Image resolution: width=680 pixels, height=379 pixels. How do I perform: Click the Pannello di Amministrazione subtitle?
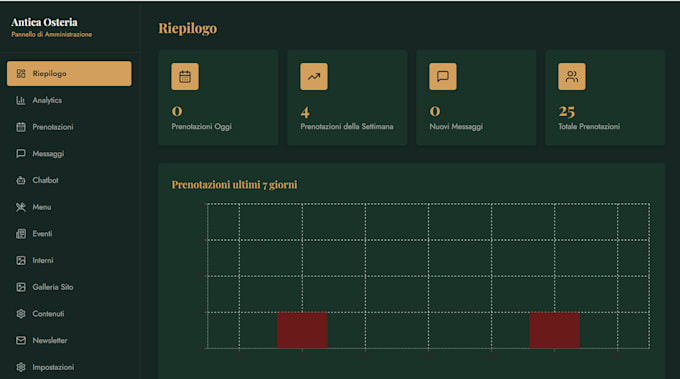pyautogui.click(x=52, y=34)
